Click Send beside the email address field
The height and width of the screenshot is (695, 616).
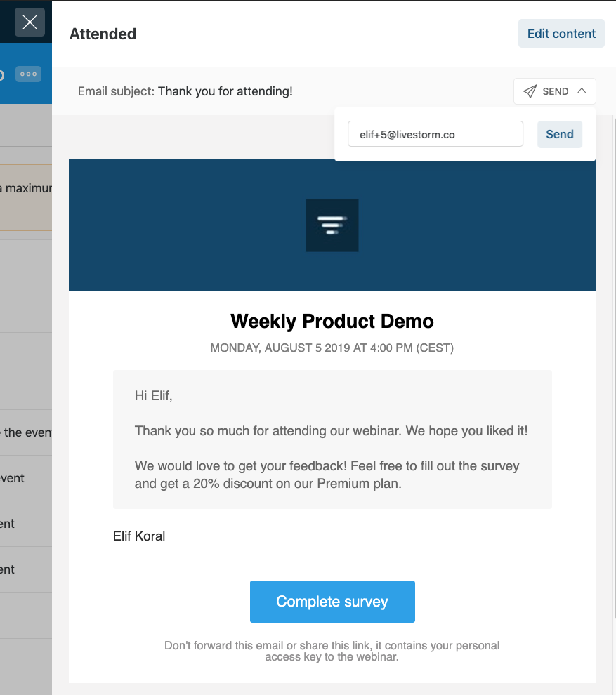(x=560, y=134)
